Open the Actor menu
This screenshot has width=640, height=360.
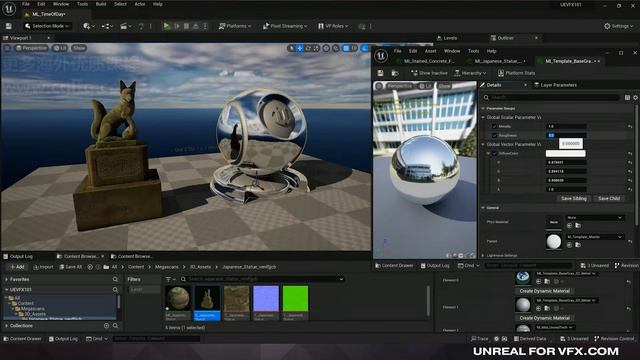point(140,4)
